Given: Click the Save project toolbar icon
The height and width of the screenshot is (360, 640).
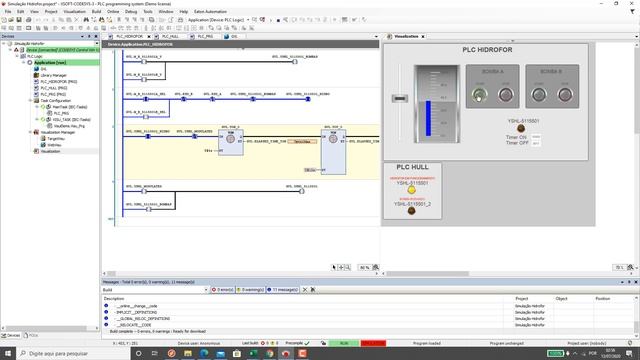Looking at the screenshot, I should coord(19,20).
